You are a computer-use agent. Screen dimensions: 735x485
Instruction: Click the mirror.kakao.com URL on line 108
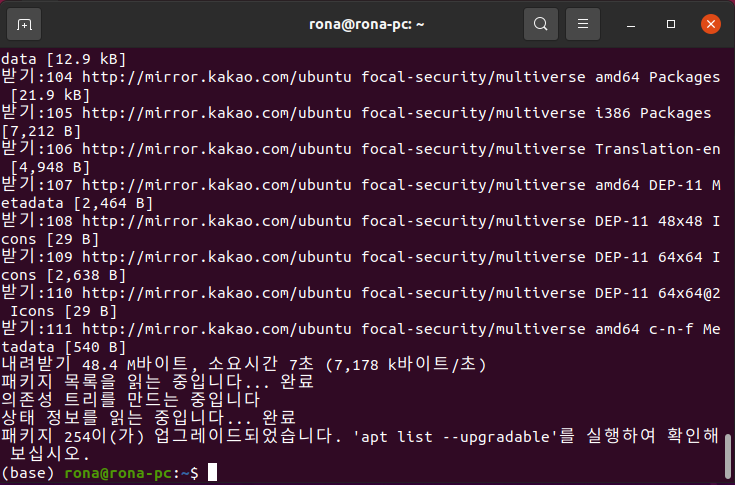pos(217,221)
